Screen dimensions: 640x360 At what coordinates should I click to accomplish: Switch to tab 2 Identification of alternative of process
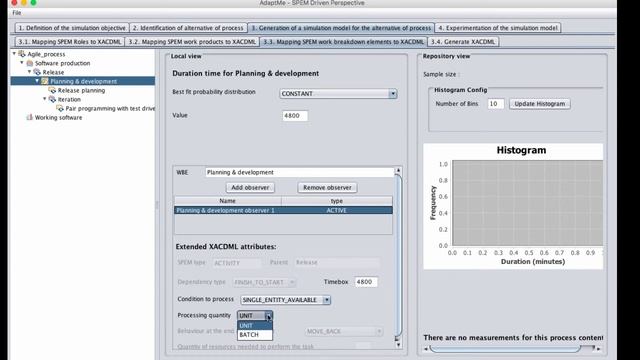[x=188, y=28]
